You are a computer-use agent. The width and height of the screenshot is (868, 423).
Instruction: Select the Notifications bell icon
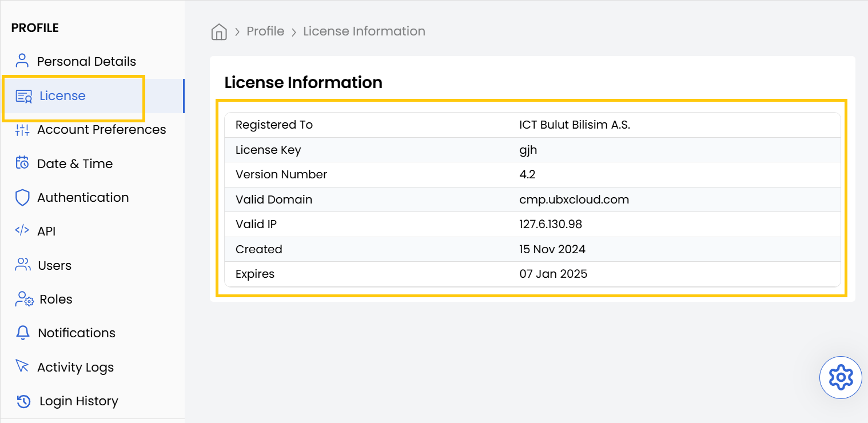click(22, 333)
